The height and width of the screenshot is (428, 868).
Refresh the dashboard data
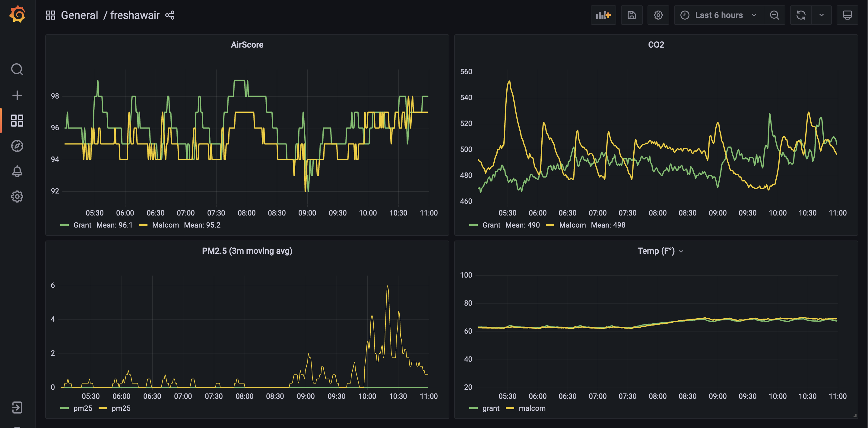pos(801,15)
